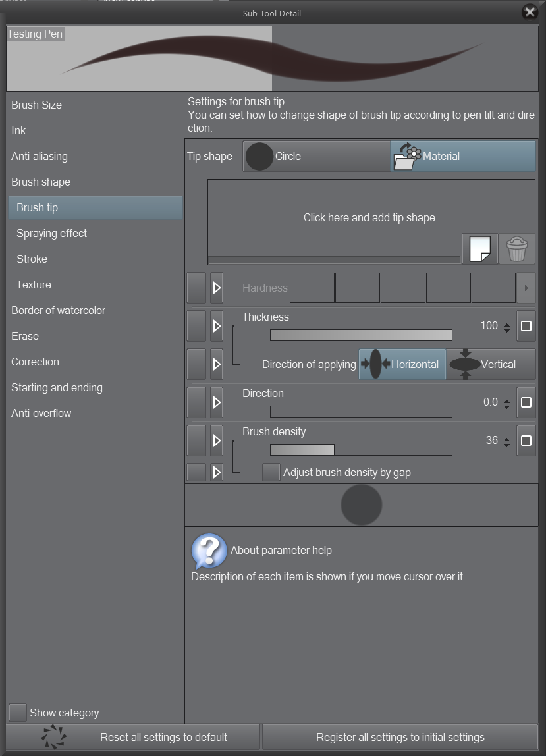Open Direction dynamics settings button
Screen dimensions: 546x756
526,402
